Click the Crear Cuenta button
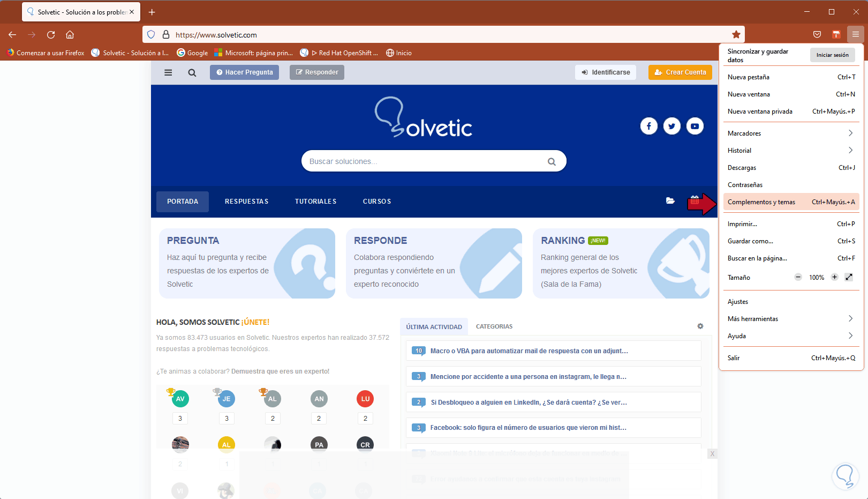Viewport: 868px width, 499px height. 680,72
